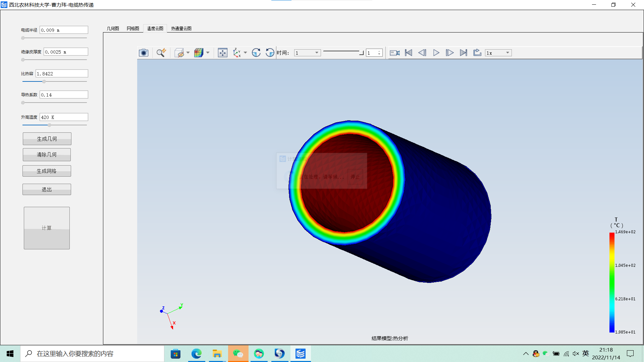
Task: Adjust the 升高温度 slider
Action: [x=49, y=125]
